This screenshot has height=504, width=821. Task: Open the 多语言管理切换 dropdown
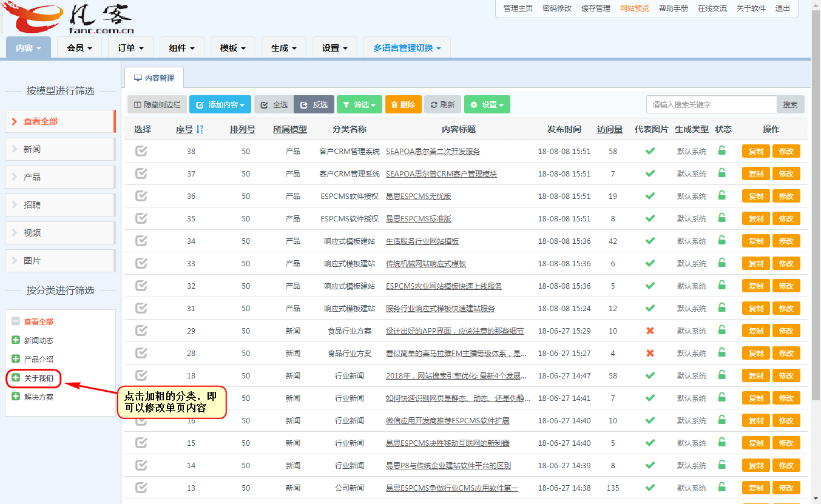click(x=407, y=48)
